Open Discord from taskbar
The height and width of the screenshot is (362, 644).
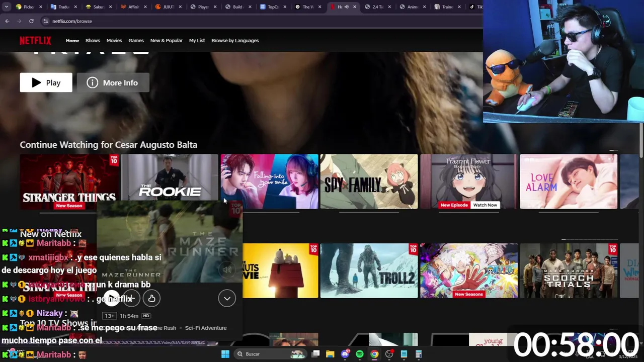[345, 354]
